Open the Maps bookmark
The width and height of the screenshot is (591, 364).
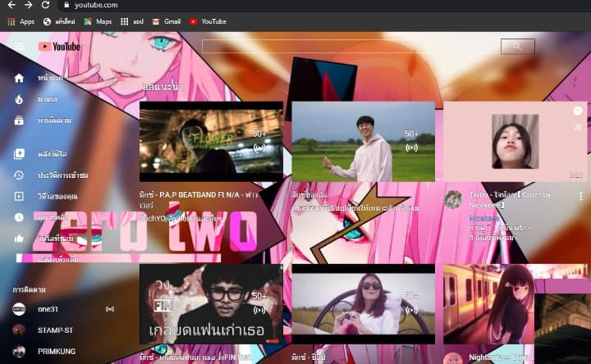coord(98,21)
